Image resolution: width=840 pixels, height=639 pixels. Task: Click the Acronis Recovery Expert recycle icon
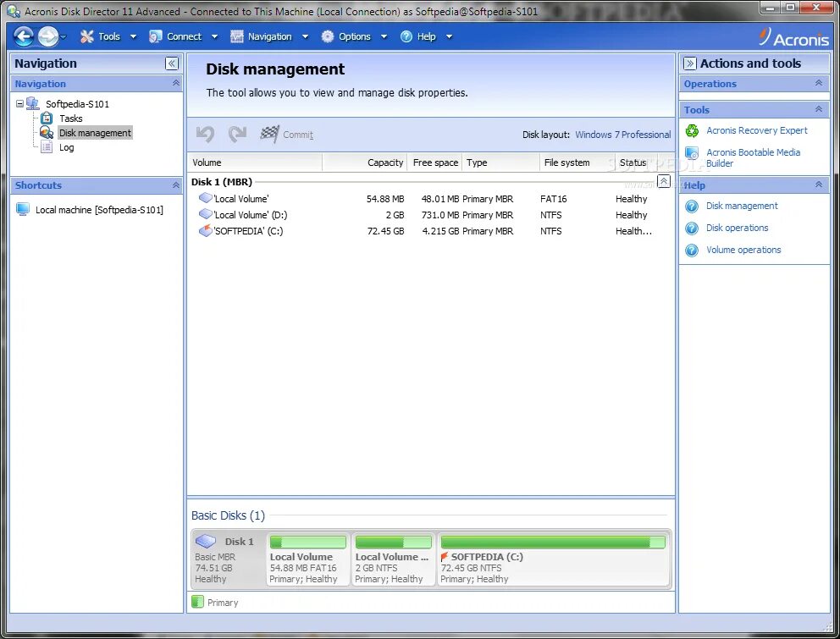pyautogui.click(x=692, y=130)
